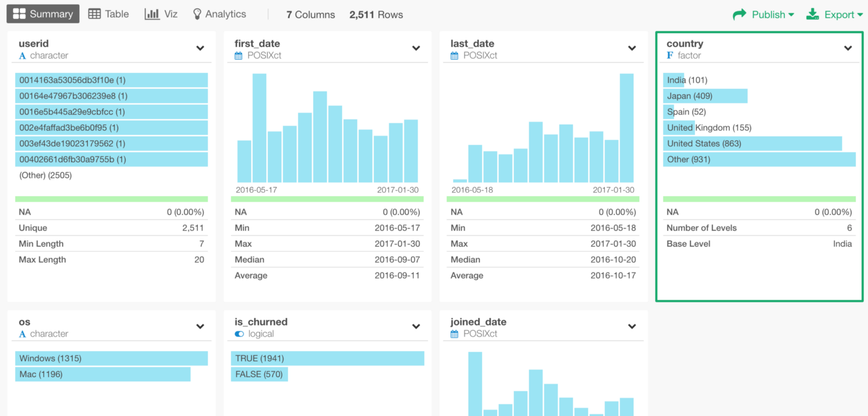
Task: Click the calendar icon under first_date
Action: tap(239, 56)
